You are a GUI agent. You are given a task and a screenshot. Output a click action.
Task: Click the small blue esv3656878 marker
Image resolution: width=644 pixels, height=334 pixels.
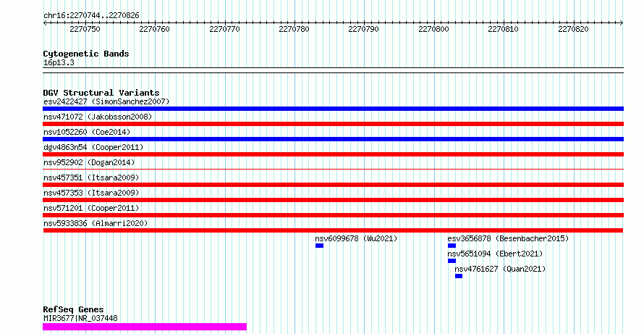pyautogui.click(x=452, y=246)
